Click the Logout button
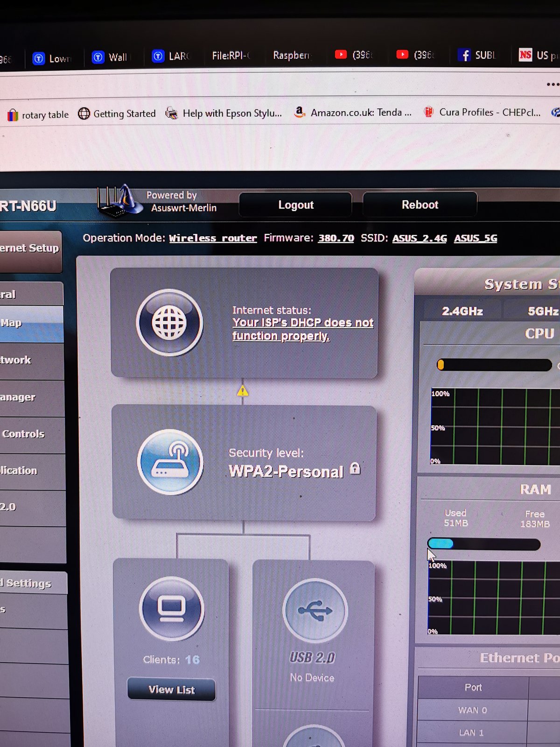The width and height of the screenshot is (560, 747). pos(296,204)
